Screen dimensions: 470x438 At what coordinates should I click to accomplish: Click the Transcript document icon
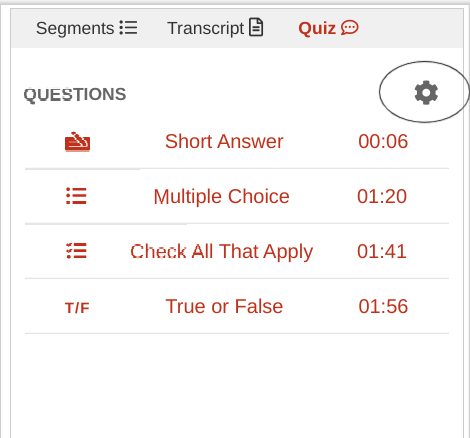click(256, 27)
